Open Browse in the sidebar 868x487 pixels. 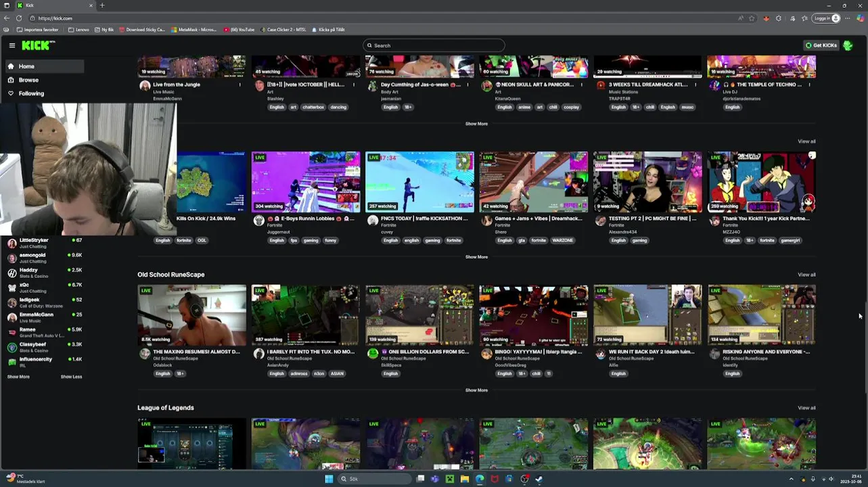pos(44,80)
